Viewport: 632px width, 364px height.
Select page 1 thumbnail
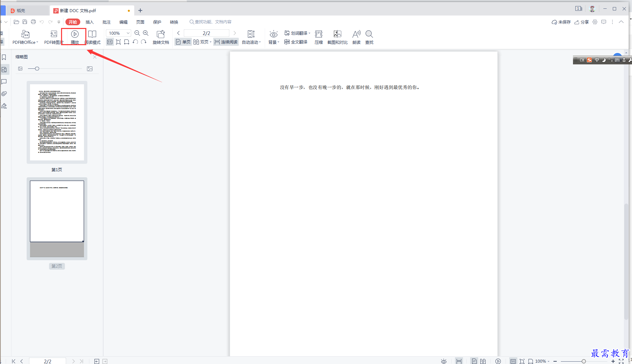tap(57, 122)
